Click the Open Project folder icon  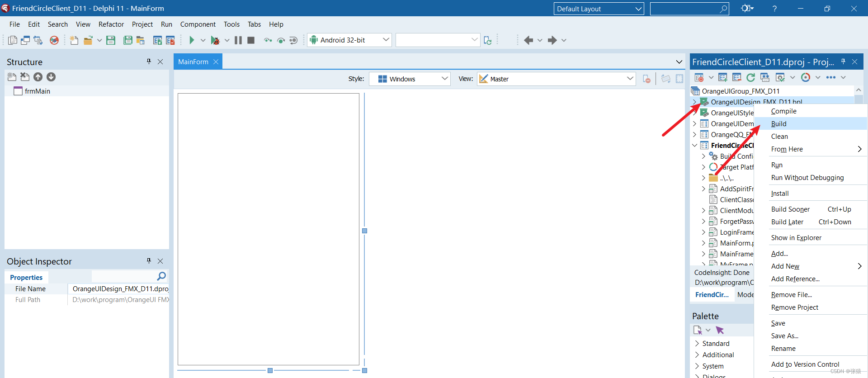[88, 40]
